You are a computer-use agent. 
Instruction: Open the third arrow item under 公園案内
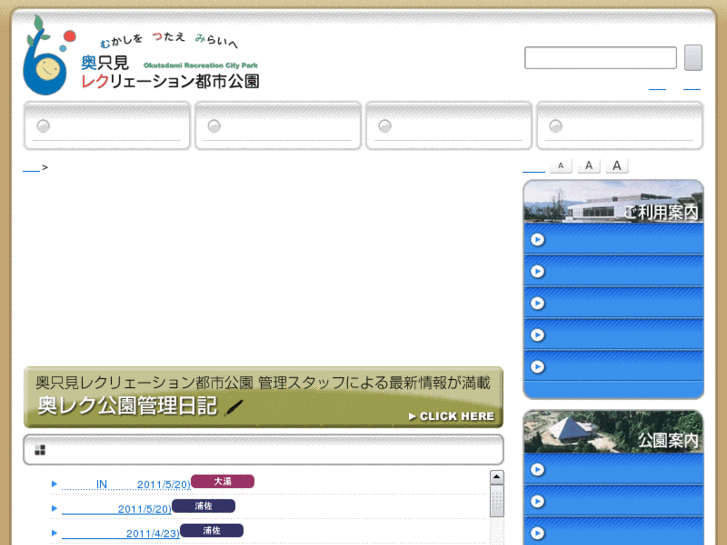tap(613, 532)
